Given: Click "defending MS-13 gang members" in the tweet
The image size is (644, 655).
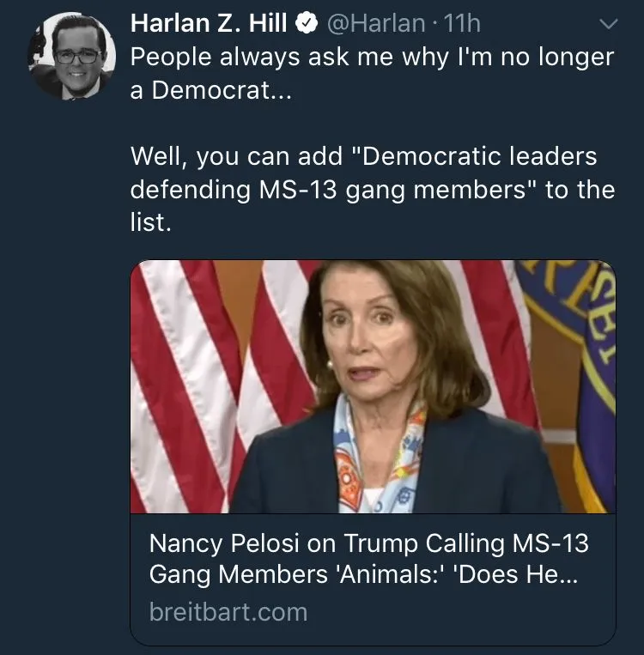Looking at the screenshot, I should coord(333,189).
